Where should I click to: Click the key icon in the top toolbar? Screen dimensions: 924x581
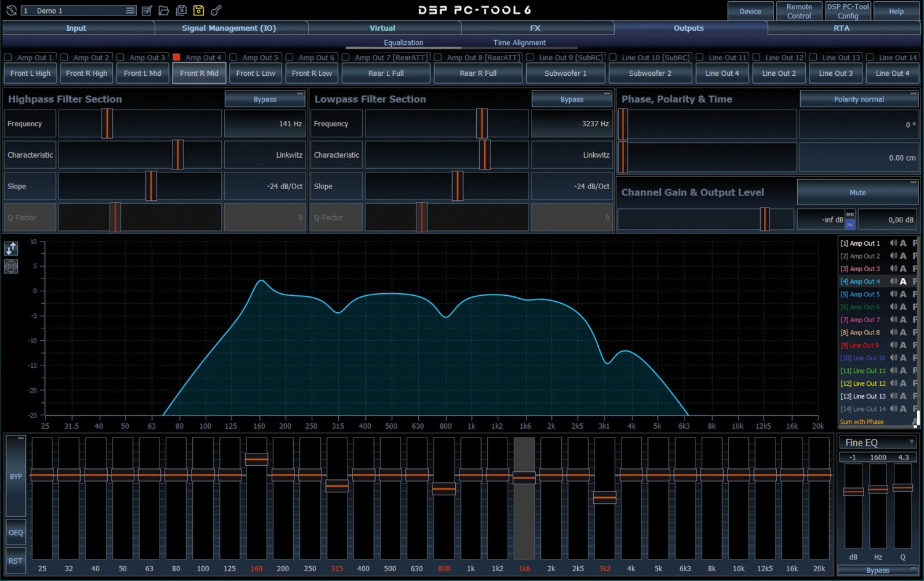coord(216,10)
